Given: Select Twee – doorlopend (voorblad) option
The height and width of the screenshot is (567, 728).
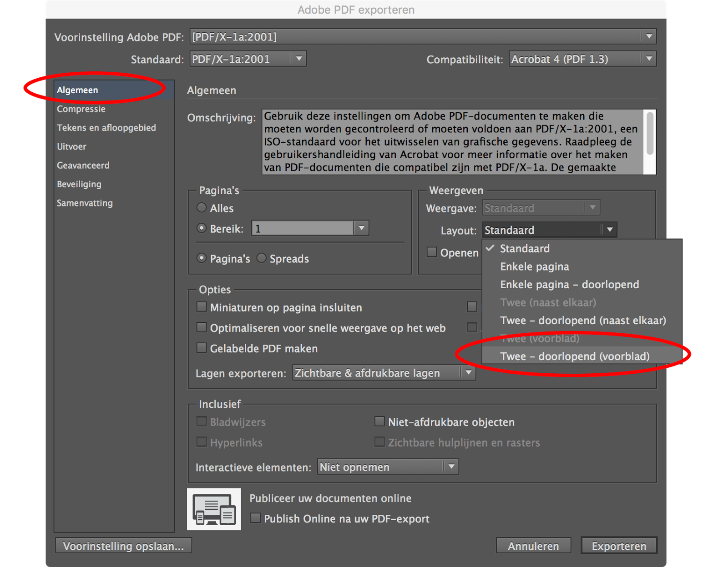Looking at the screenshot, I should coord(582,356).
